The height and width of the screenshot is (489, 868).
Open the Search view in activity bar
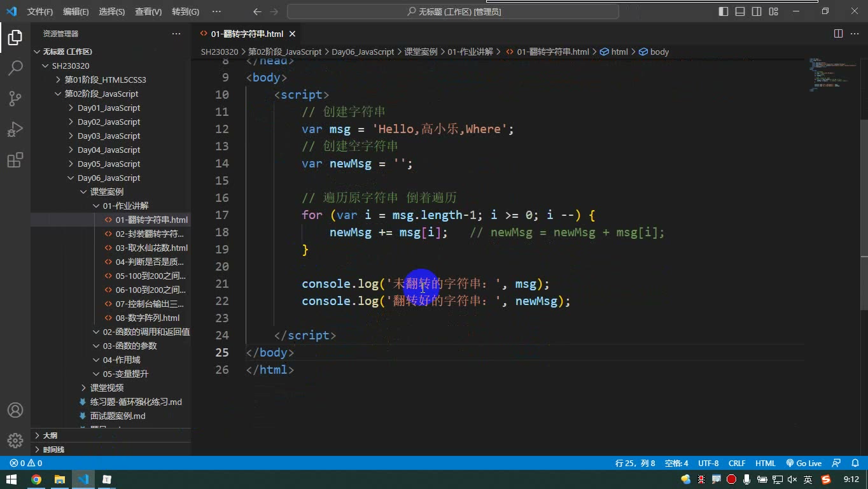point(15,67)
